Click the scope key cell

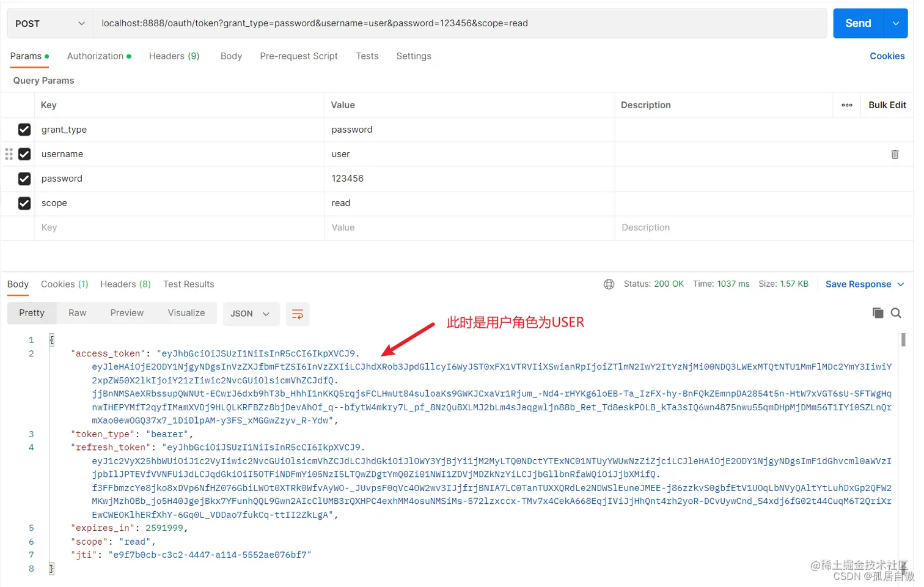(180, 203)
